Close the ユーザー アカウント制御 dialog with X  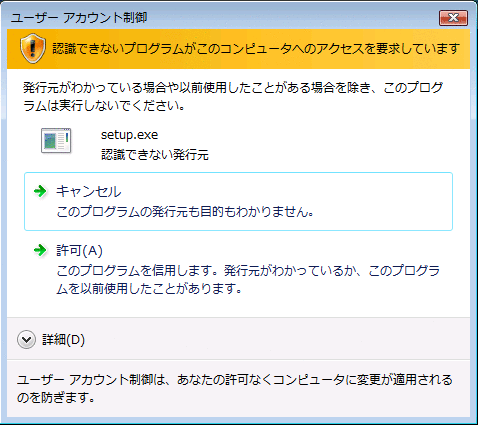pyautogui.click(x=453, y=18)
